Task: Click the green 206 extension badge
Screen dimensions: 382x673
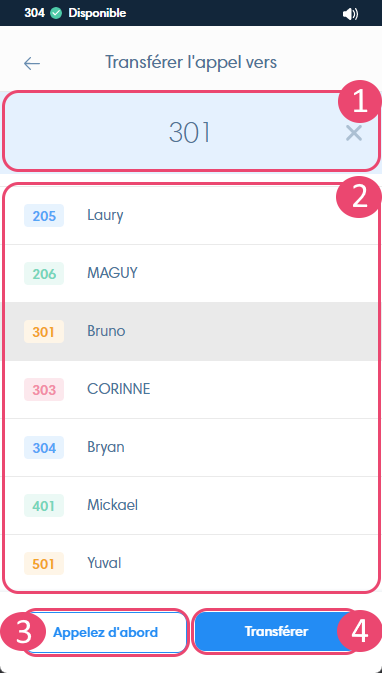Action: (44, 273)
